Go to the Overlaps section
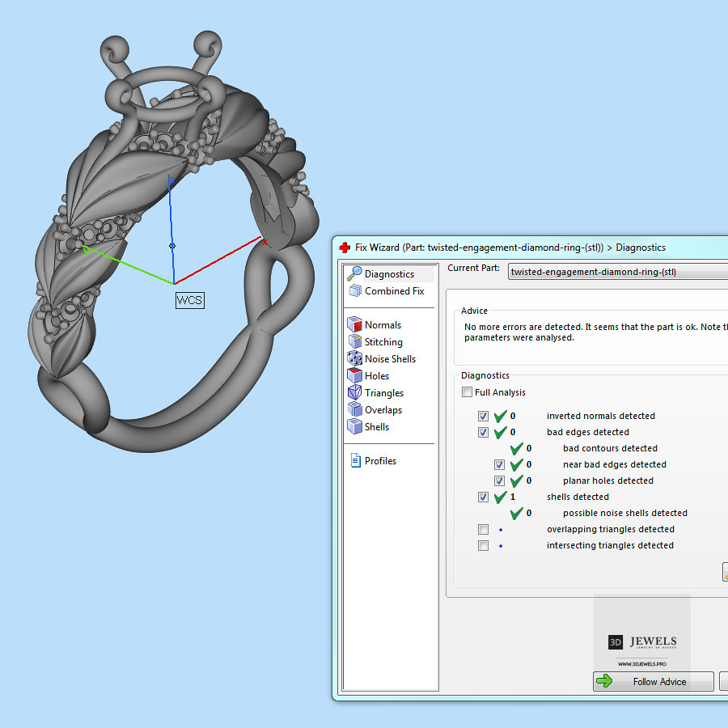The width and height of the screenshot is (728, 728). (383, 410)
